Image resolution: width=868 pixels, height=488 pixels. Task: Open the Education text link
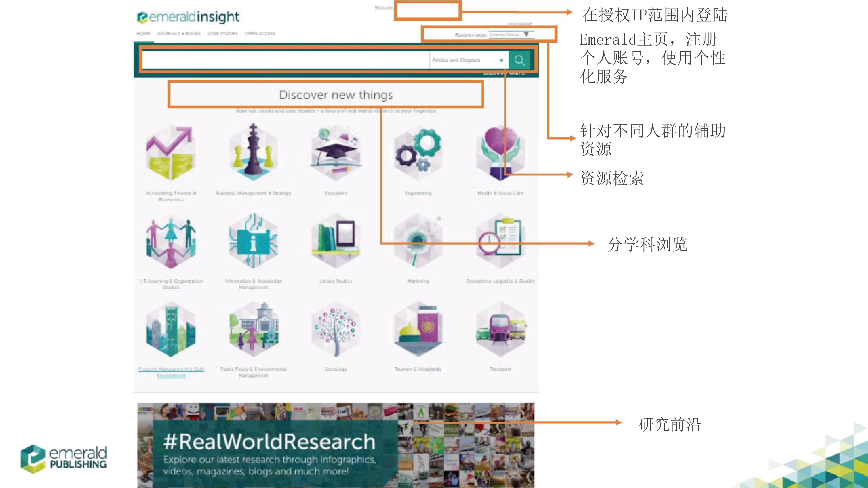(336, 193)
